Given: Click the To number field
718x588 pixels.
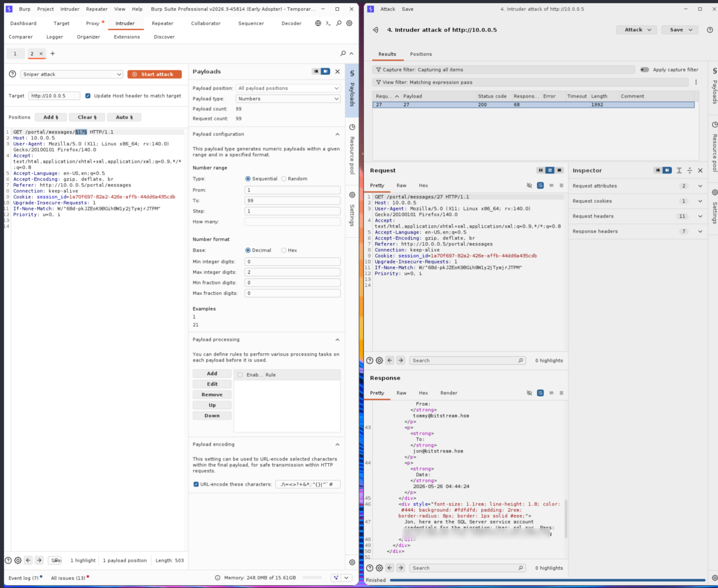Looking at the screenshot, I should (292, 201).
